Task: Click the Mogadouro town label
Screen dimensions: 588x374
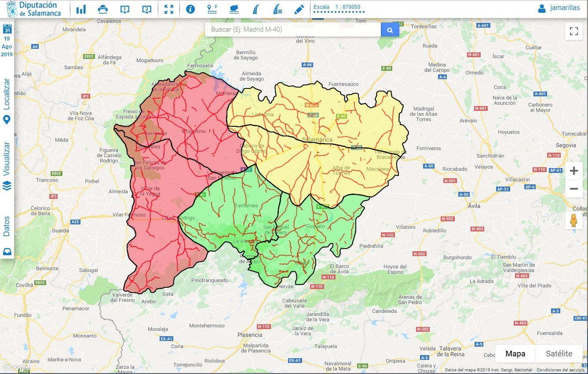Action: click(150, 60)
